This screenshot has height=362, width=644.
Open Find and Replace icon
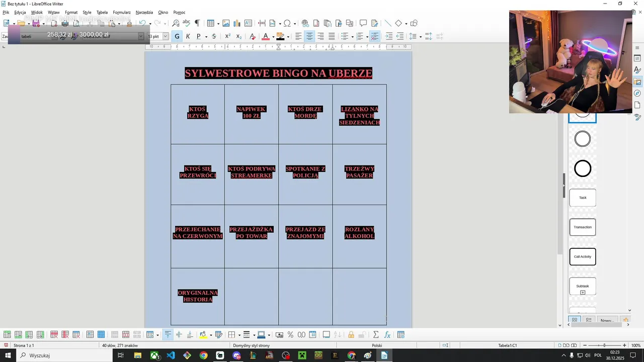click(176, 23)
